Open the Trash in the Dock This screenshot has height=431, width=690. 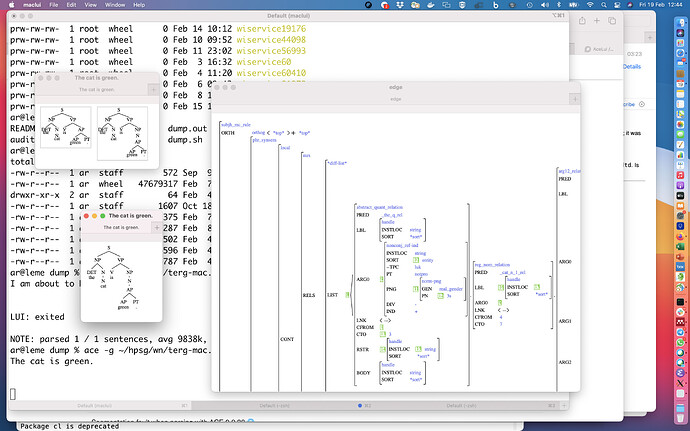680,416
